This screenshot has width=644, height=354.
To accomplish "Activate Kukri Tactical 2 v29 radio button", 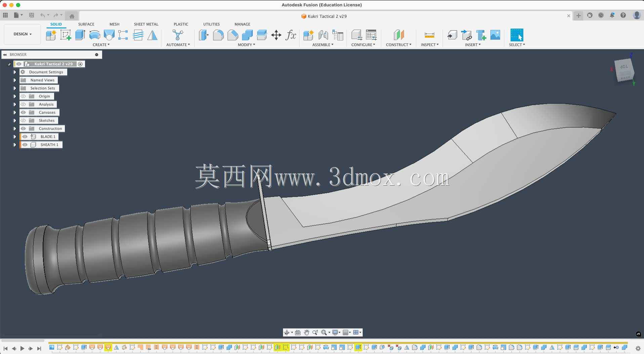I will click(80, 64).
